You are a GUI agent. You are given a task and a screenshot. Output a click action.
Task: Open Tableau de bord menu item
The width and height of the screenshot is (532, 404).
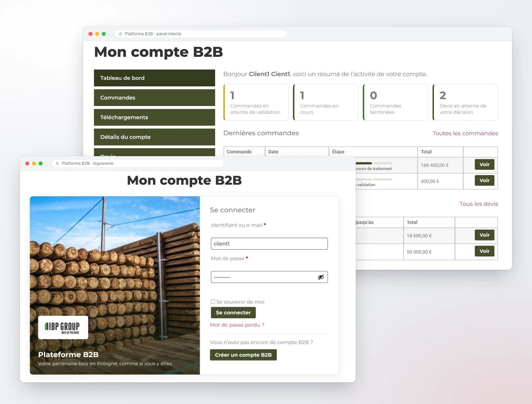155,78
